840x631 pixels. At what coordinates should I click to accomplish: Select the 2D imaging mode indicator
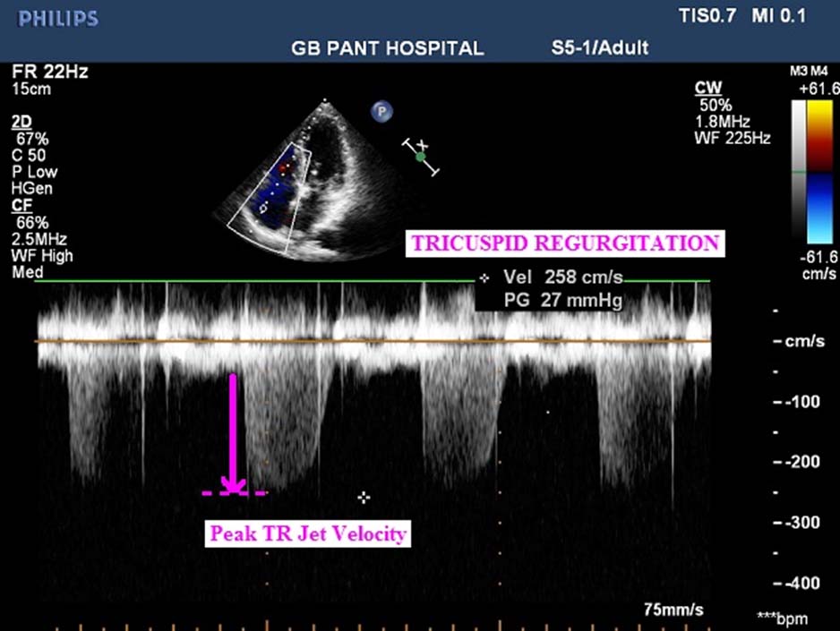pos(21,121)
